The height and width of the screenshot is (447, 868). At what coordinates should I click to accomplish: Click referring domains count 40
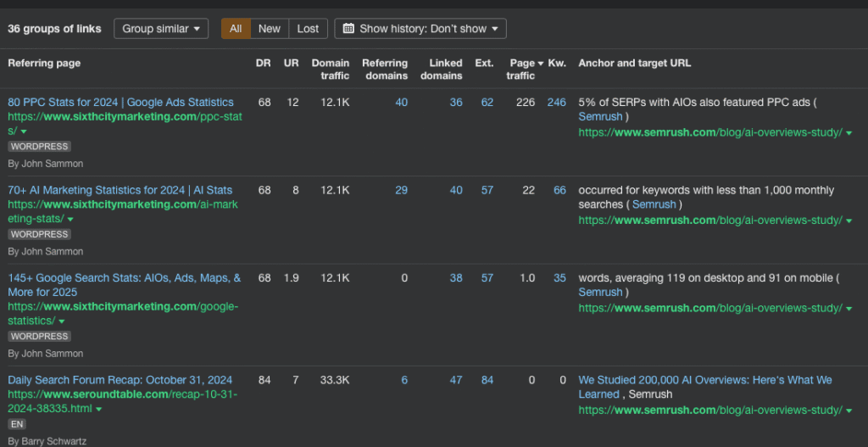tap(401, 103)
